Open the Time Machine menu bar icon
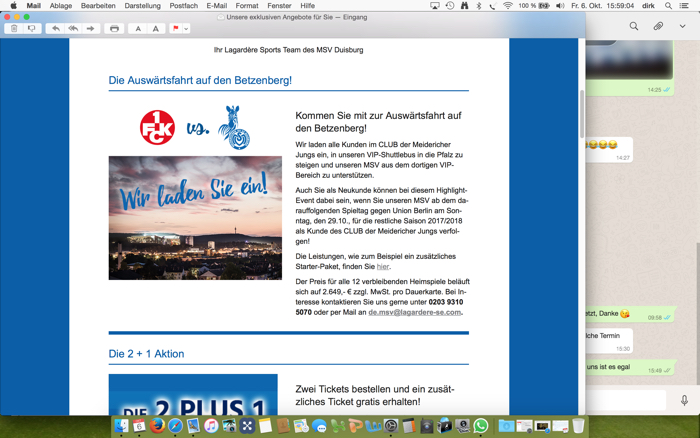Screen dimensions: 700x438 click(x=450, y=6)
